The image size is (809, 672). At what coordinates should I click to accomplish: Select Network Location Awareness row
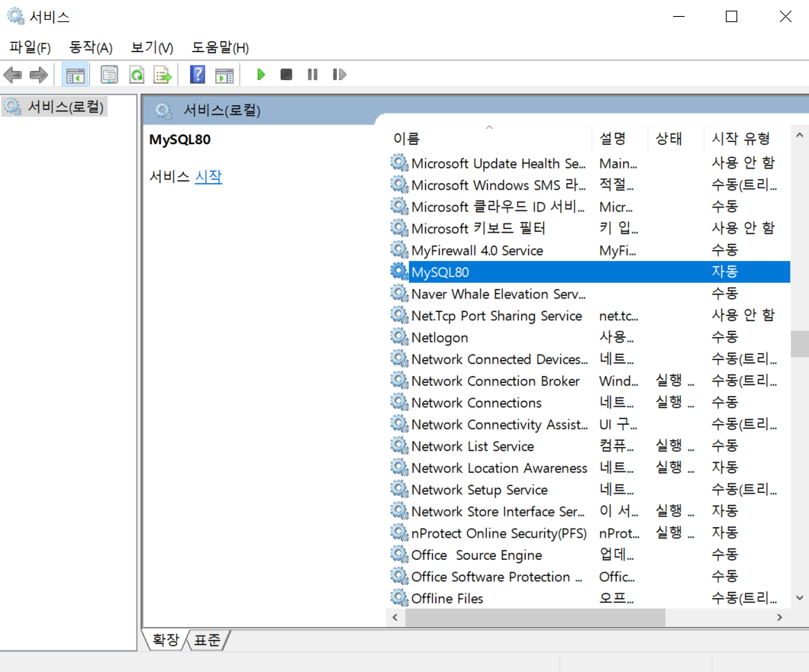[x=589, y=468]
